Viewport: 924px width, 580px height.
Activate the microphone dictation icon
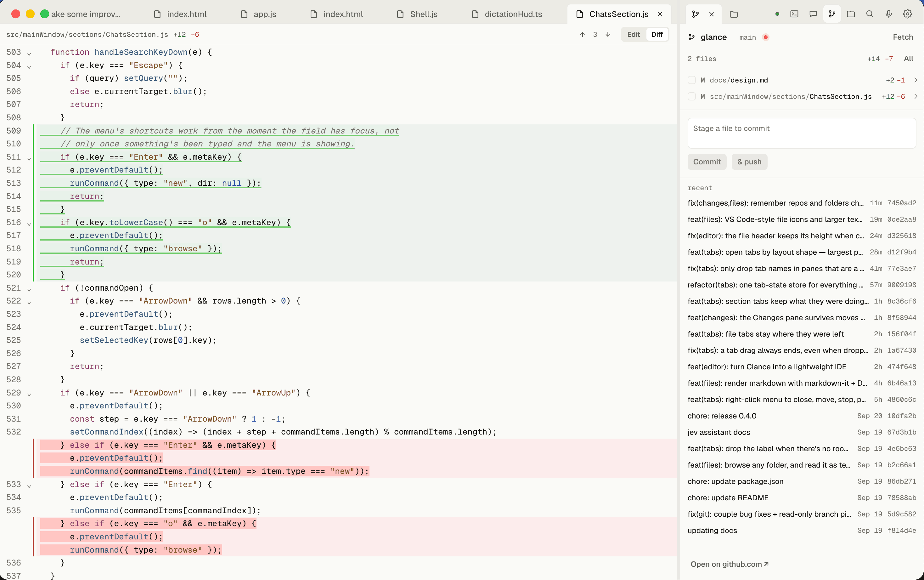pyautogui.click(x=889, y=14)
